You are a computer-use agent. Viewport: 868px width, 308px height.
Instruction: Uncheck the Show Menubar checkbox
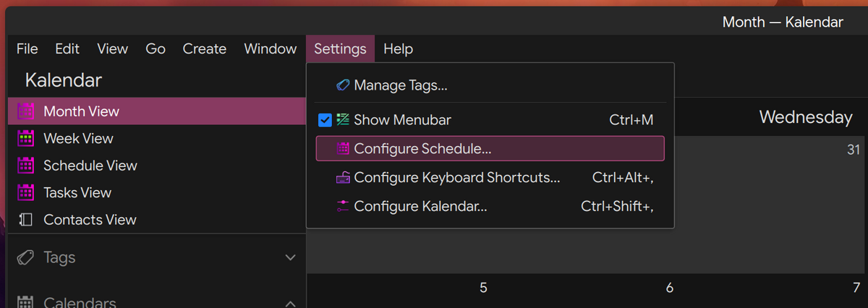coord(325,120)
